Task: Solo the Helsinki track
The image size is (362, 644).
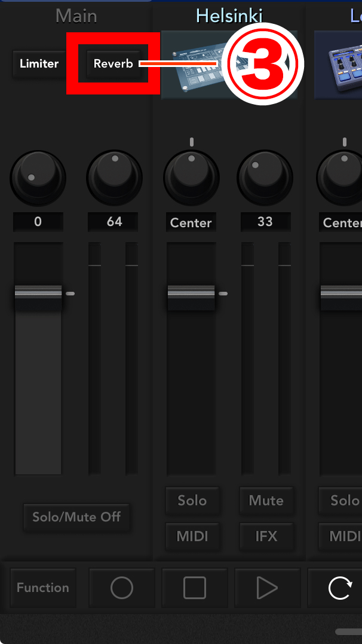Action: pos(192,500)
